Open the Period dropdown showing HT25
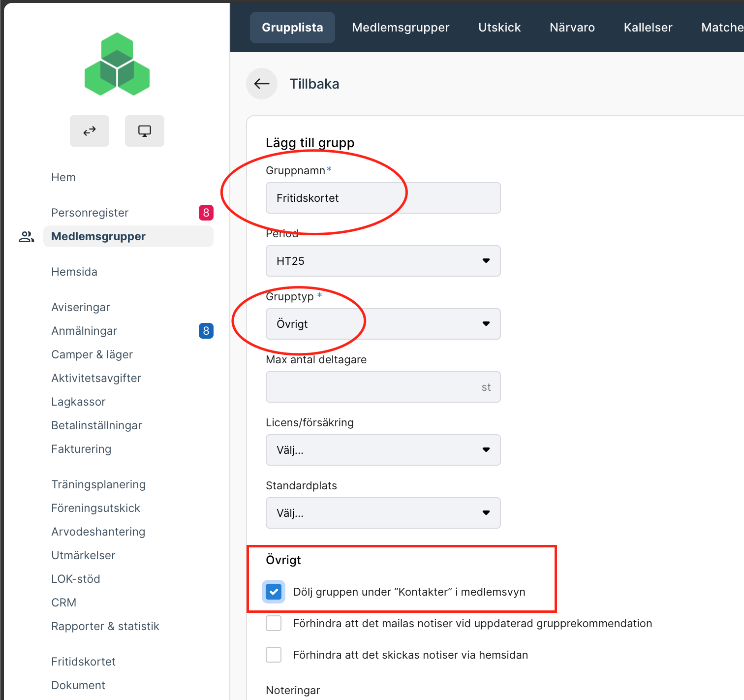 coord(383,261)
